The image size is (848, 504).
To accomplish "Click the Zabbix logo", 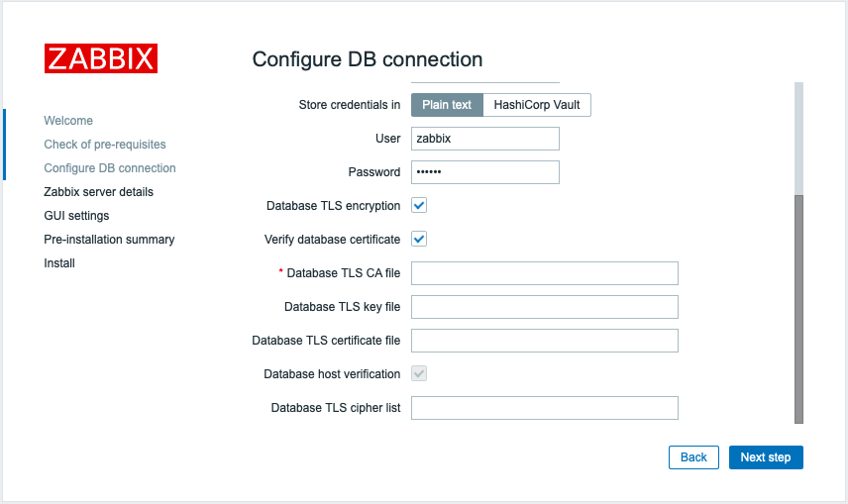I will (101, 58).
